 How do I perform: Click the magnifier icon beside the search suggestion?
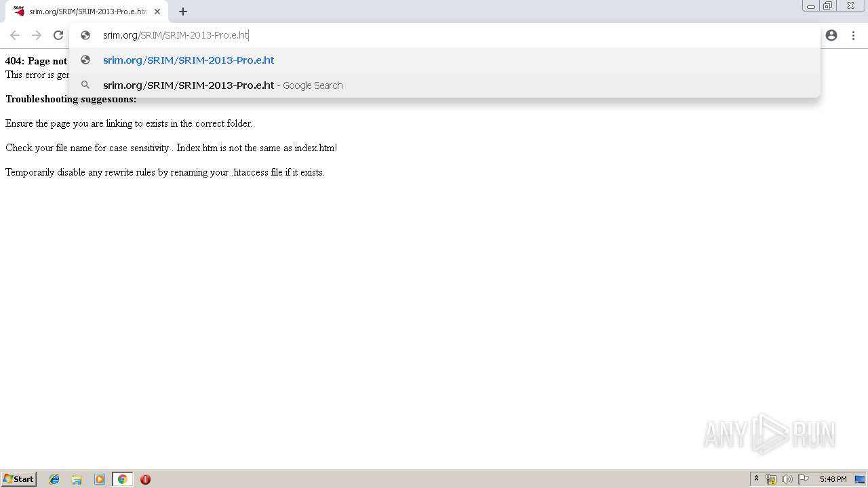(85, 85)
